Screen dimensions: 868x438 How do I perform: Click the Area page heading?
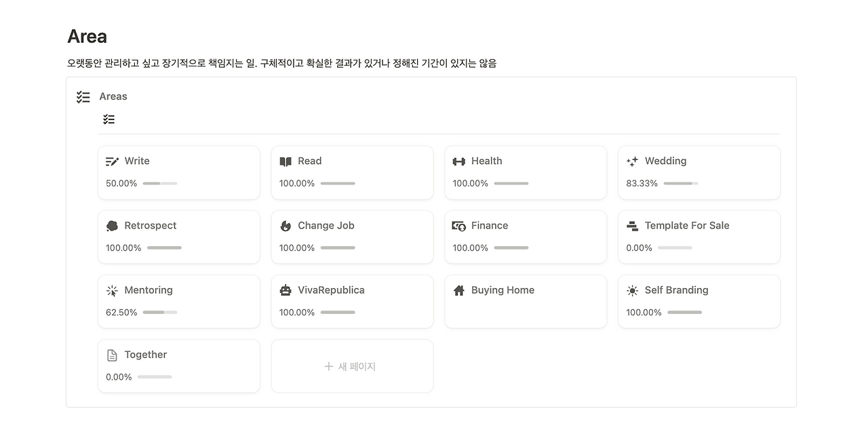click(87, 37)
